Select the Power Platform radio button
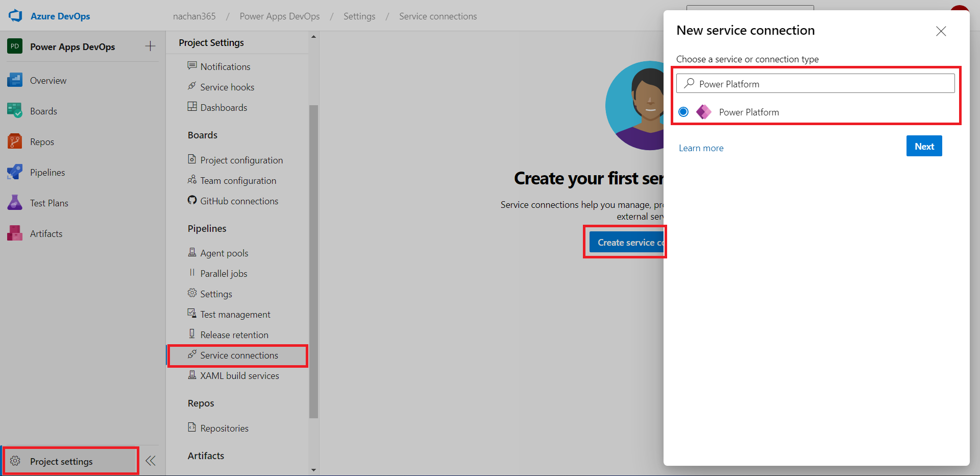This screenshot has width=980, height=476. click(683, 112)
